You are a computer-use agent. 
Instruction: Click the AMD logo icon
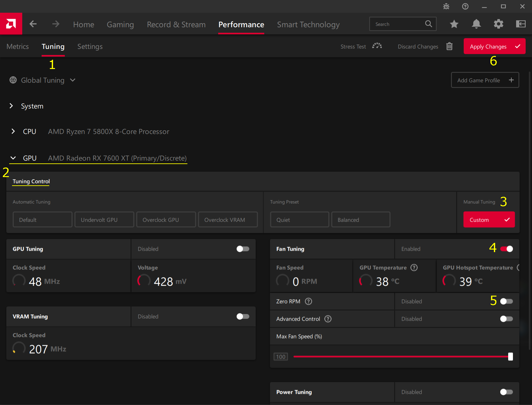11,24
